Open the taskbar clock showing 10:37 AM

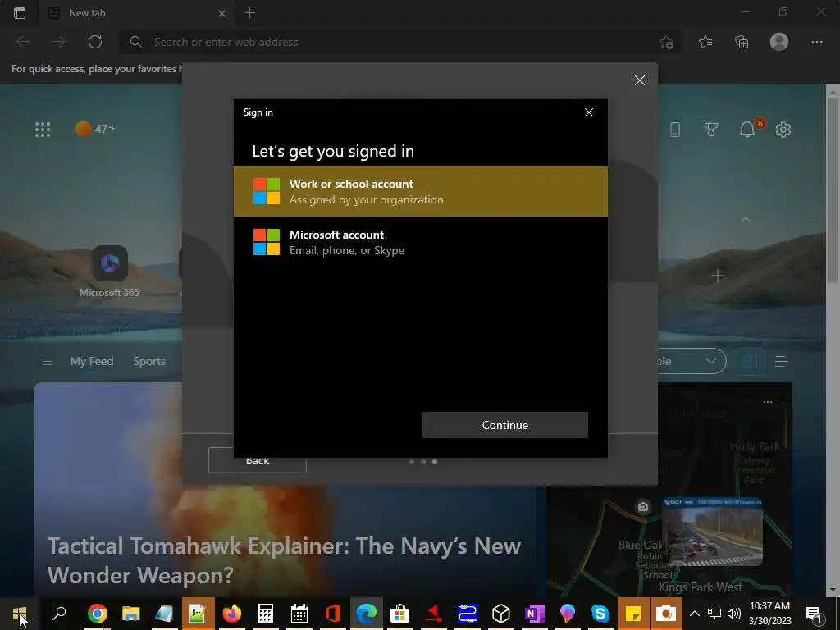pos(769,614)
